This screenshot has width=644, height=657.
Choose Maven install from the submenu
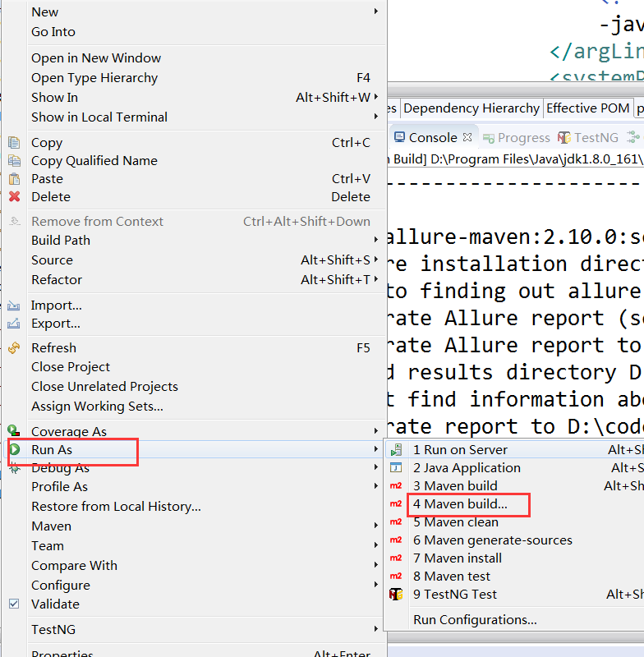tap(457, 558)
